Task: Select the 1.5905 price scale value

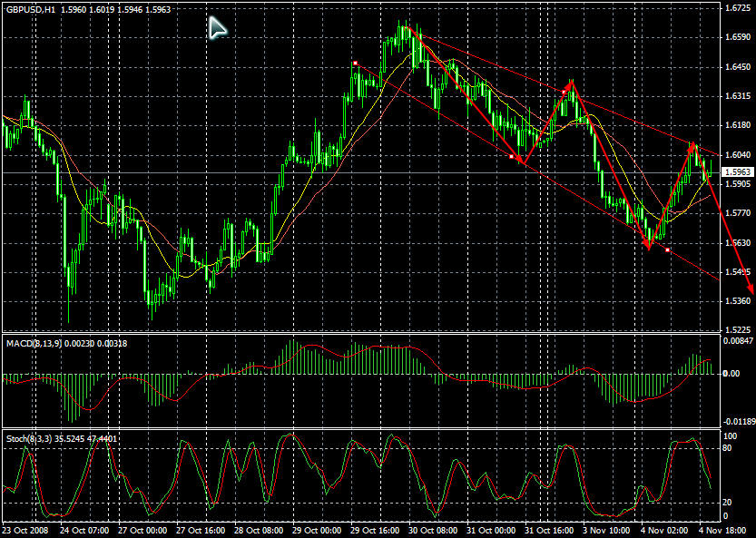Action: (738, 184)
